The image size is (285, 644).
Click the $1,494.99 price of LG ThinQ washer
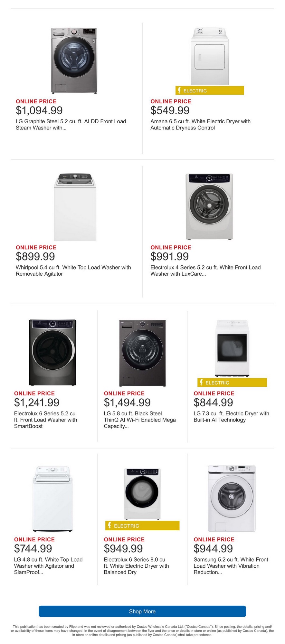pos(127,402)
